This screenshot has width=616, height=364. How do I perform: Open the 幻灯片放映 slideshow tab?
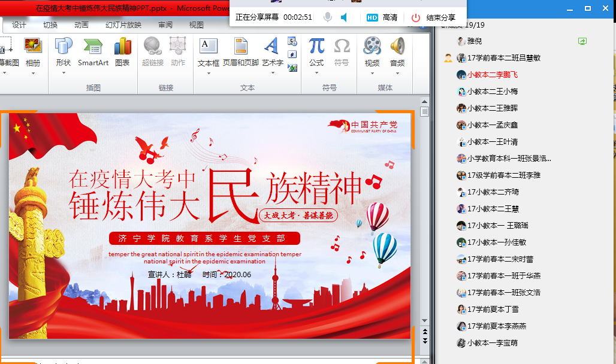[x=123, y=25]
